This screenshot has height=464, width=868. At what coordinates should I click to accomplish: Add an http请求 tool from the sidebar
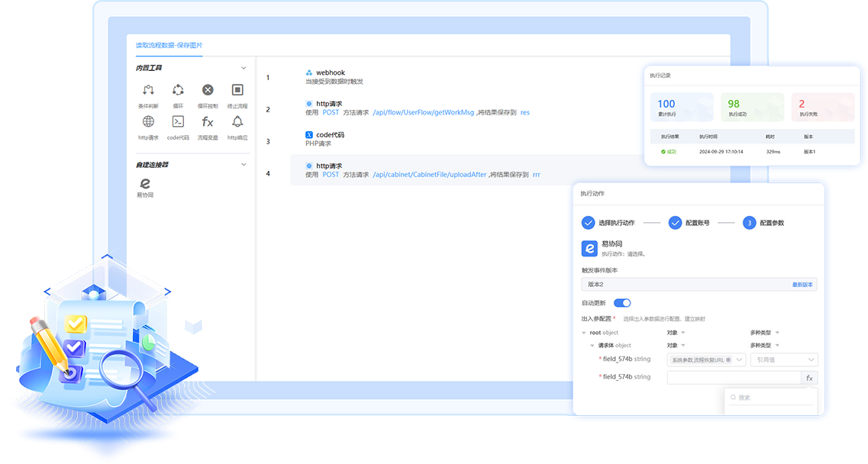click(x=148, y=122)
